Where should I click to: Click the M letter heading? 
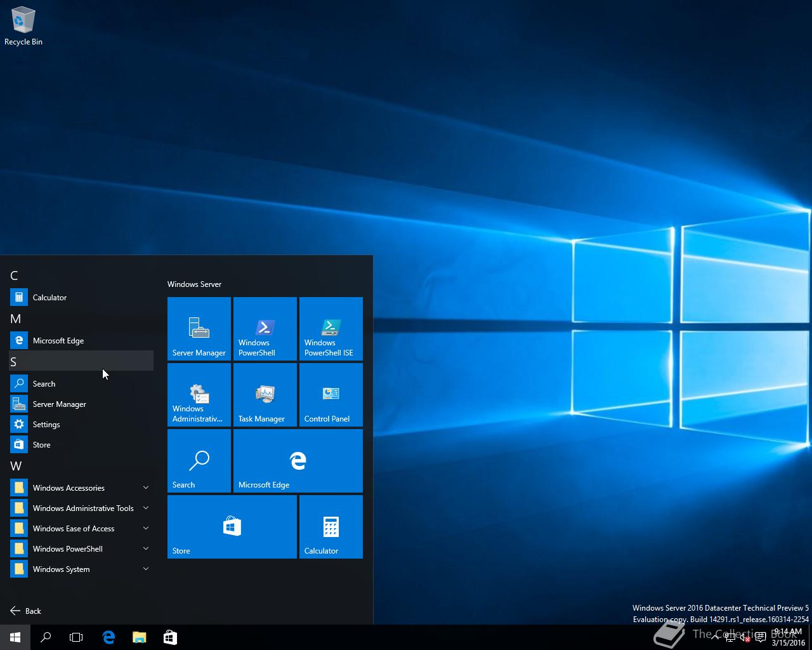(81, 319)
